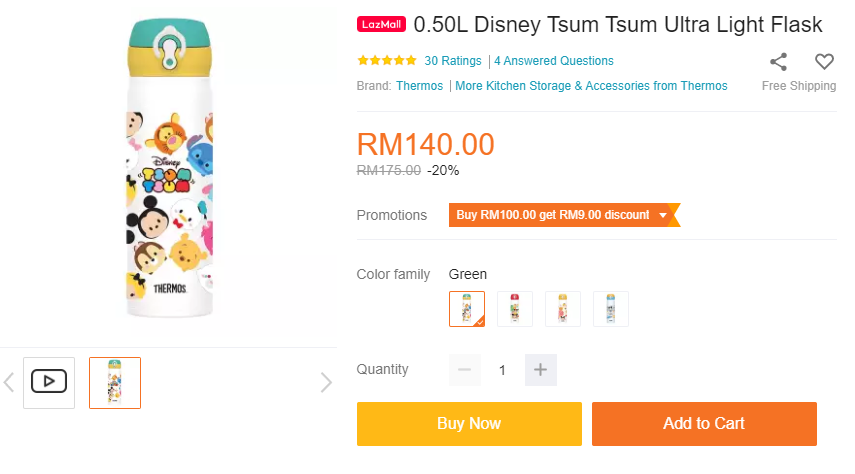Choose the yellow-lid flask color option
Screen dimensions: 855x474
pyautogui.click(x=563, y=309)
